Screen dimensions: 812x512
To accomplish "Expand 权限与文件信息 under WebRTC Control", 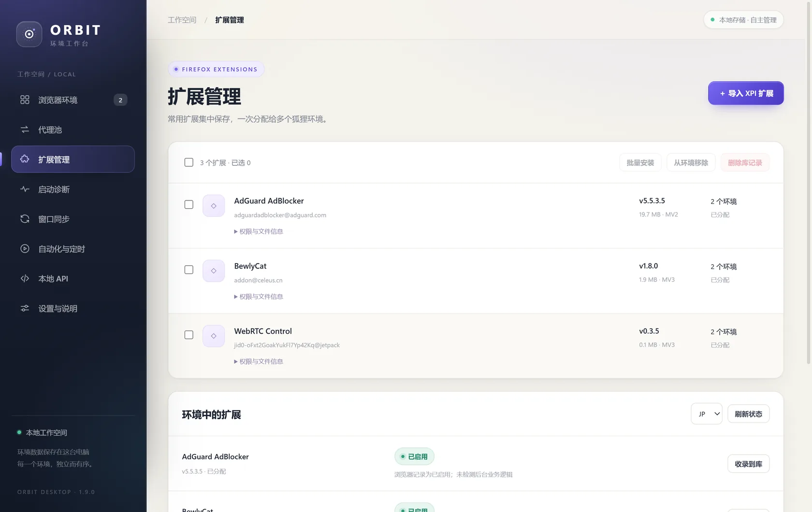I will [259, 361].
